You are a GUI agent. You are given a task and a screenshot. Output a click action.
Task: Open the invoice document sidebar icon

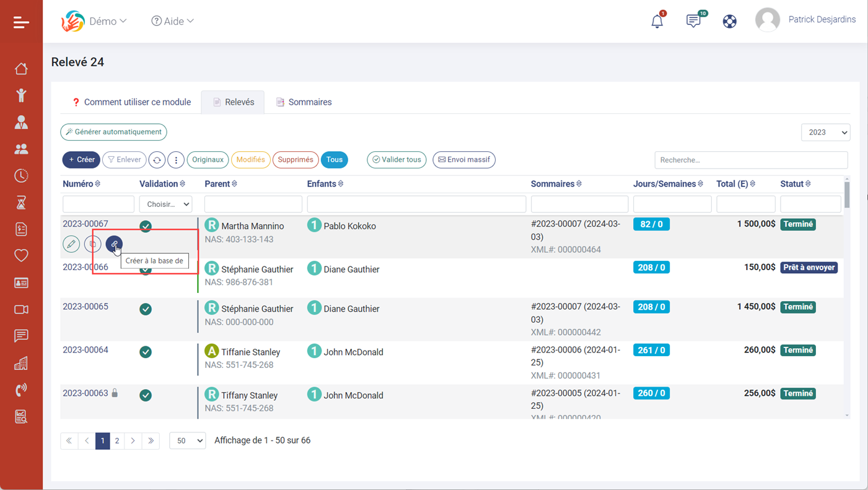point(21,229)
